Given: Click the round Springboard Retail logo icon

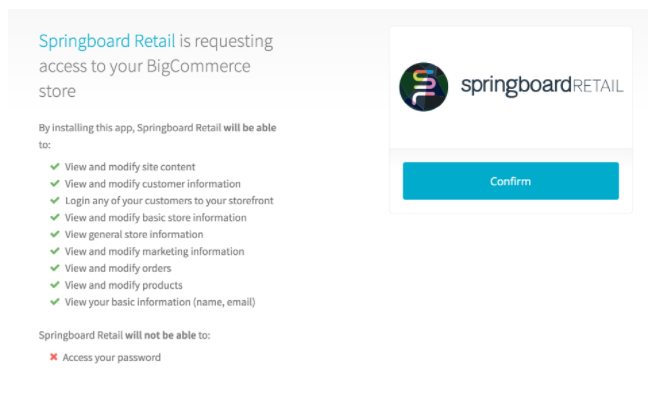Looking at the screenshot, I should (x=424, y=87).
